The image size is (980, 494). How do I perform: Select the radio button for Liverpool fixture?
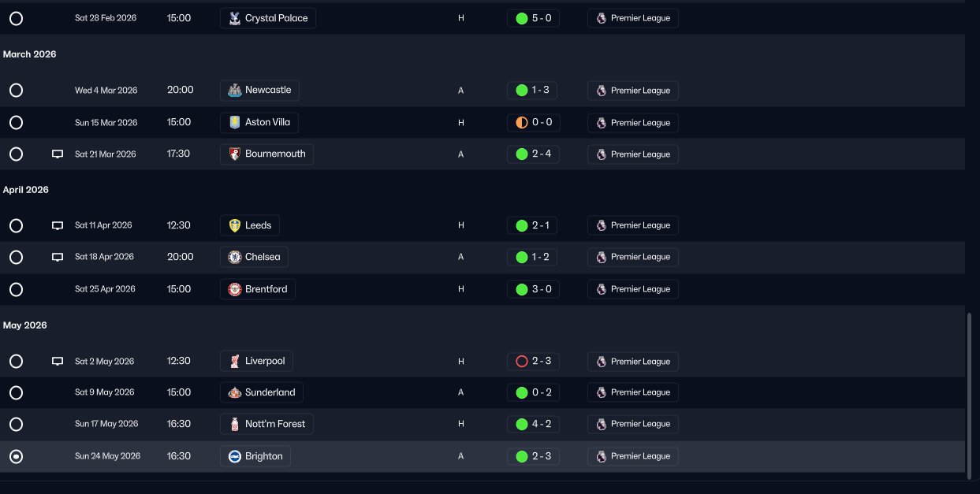coord(16,362)
